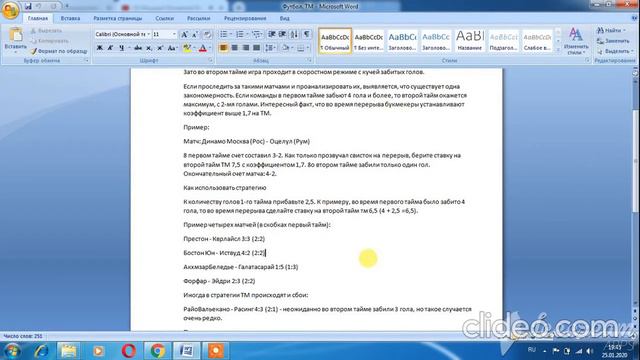Toggle superscript formatting
This screenshot has width=640, height=360.
tap(160, 48)
